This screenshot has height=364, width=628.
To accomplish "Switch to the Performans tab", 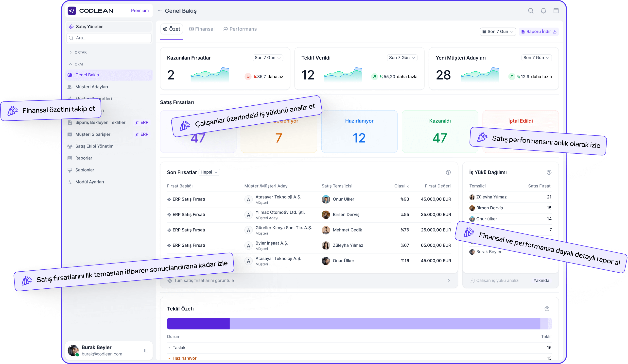I will [x=240, y=29].
